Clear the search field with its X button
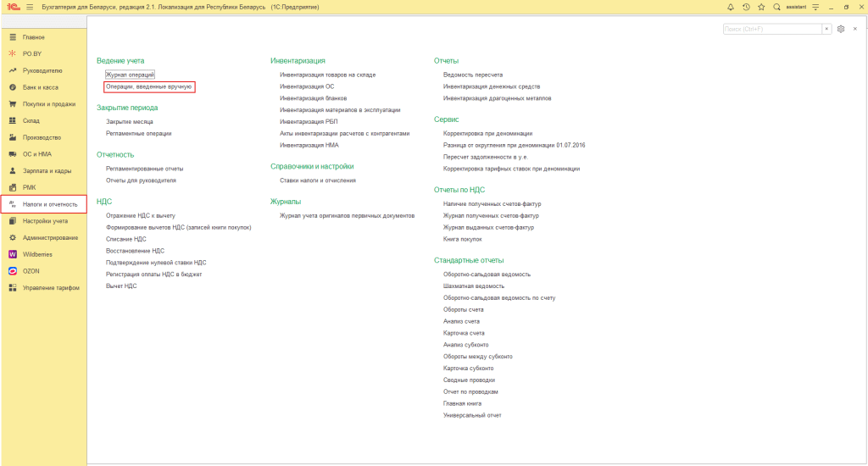The height and width of the screenshot is (466, 868). point(826,29)
